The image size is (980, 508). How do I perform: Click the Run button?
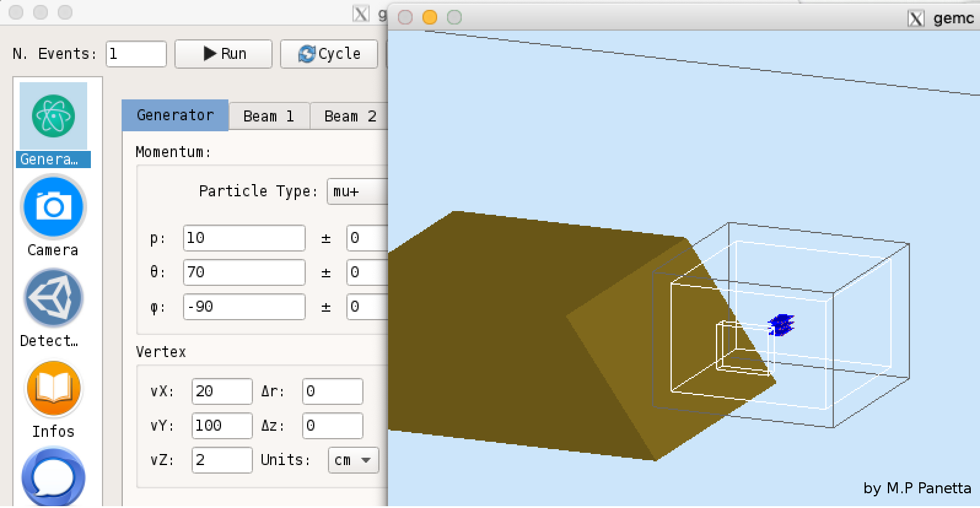tap(224, 54)
